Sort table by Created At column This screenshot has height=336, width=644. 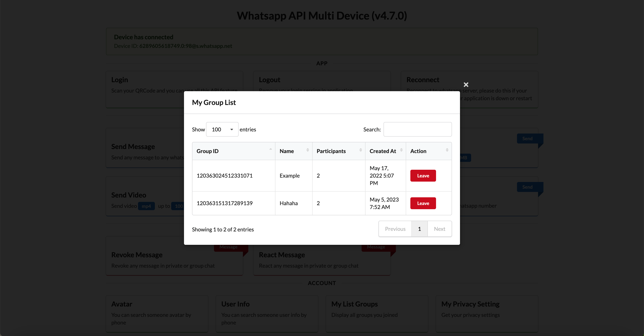point(385,151)
